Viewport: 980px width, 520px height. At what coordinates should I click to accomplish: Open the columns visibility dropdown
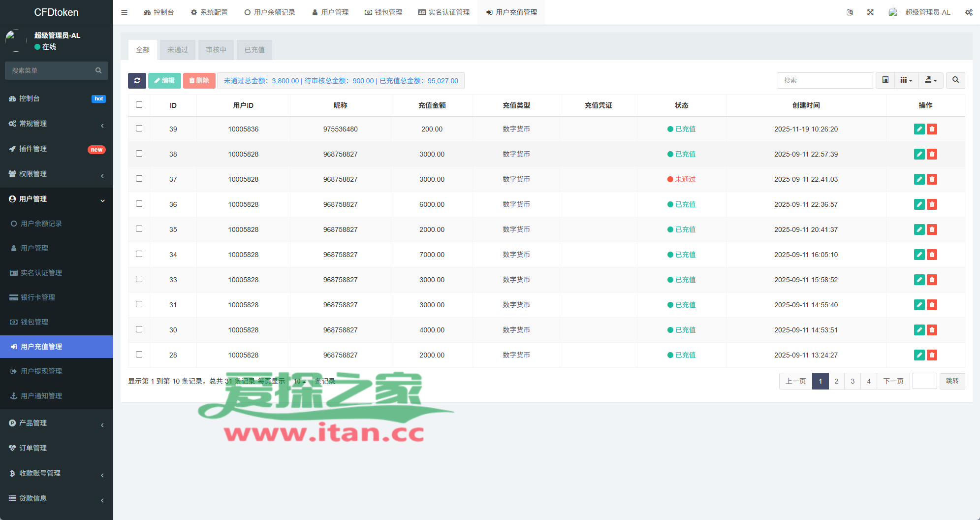[x=906, y=80]
